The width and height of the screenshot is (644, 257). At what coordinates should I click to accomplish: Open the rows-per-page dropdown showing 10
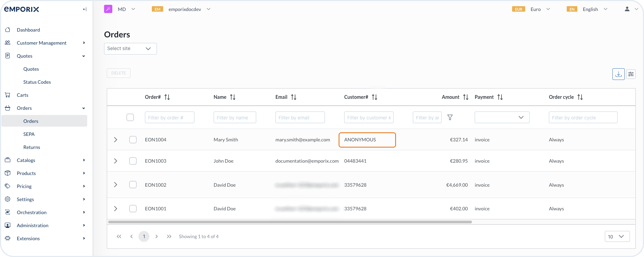[617, 236]
